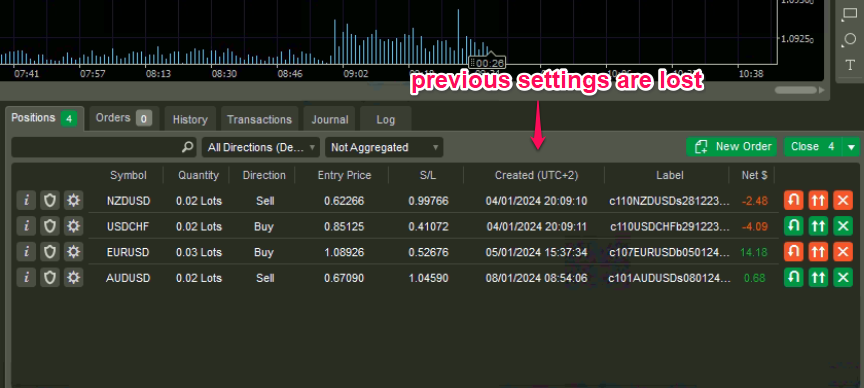864x388 pixels.
Task: Click the Close 4 positions button
Action: coord(814,147)
